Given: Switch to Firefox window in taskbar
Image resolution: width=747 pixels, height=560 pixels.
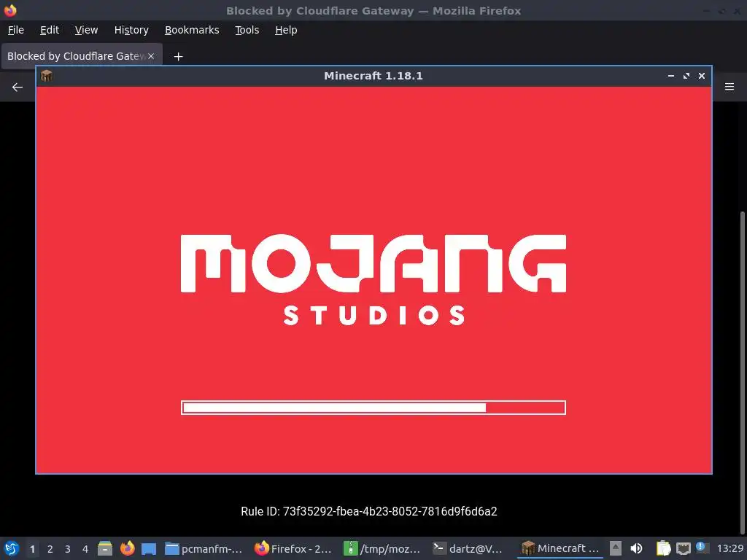Looking at the screenshot, I should pos(293,548).
